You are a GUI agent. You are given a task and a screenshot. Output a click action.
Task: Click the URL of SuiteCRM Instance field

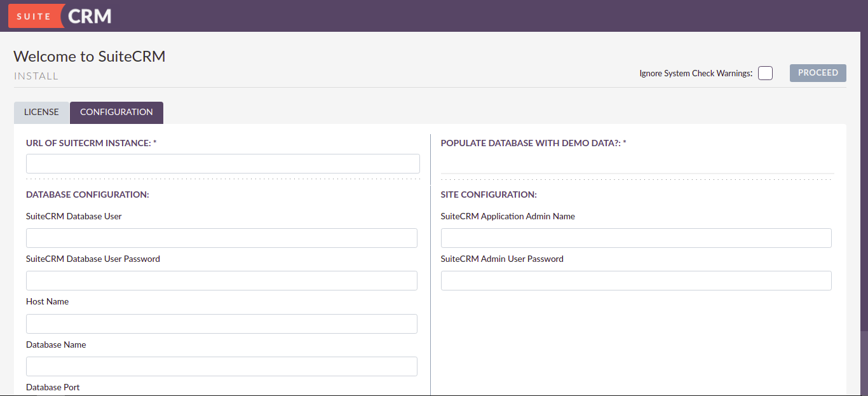pyautogui.click(x=222, y=163)
